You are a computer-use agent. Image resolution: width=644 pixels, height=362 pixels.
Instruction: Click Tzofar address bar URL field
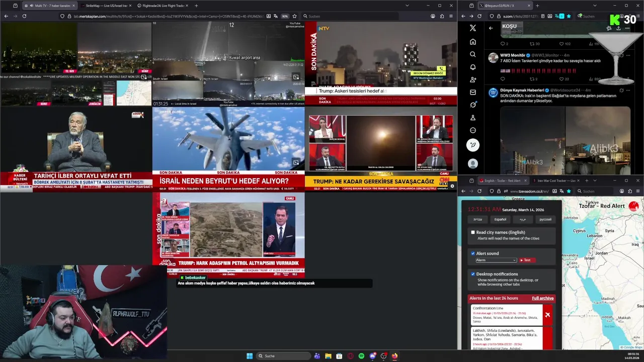(x=530, y=191)
